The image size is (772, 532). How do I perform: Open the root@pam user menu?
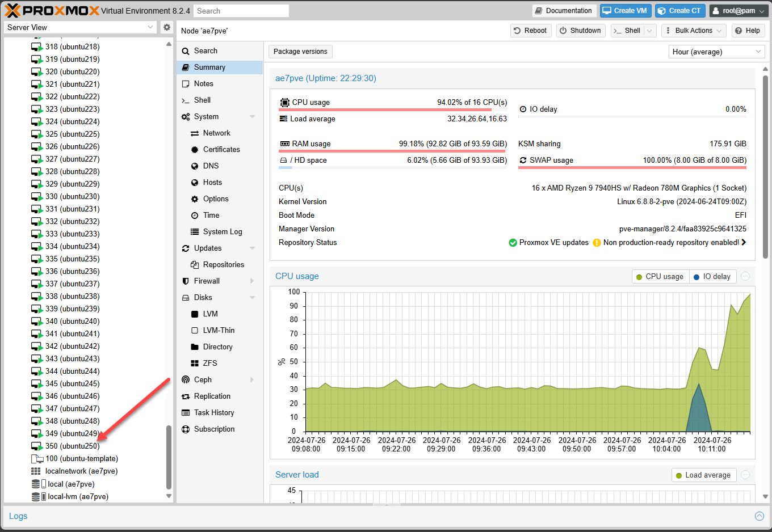coord(739,11)
